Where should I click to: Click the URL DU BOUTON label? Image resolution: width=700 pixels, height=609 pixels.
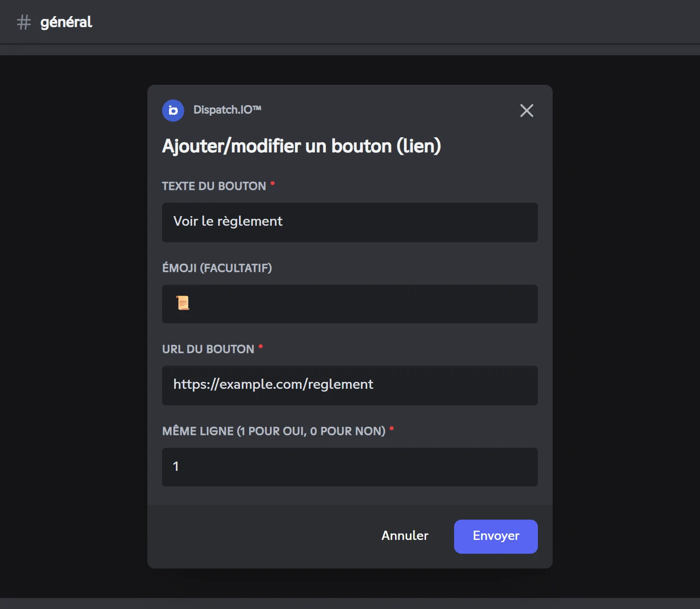pos(208,349)
